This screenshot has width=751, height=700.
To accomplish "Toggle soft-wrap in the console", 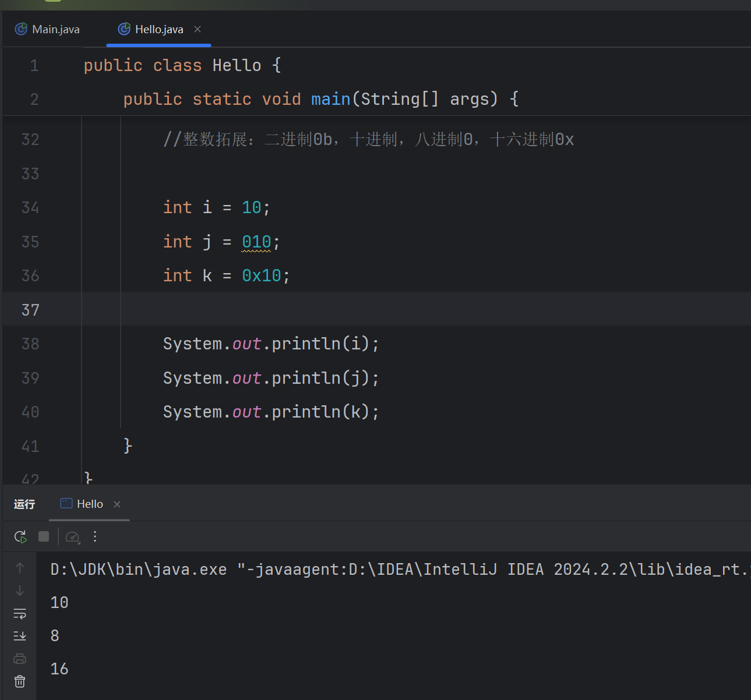I will (x=20, y=613).
